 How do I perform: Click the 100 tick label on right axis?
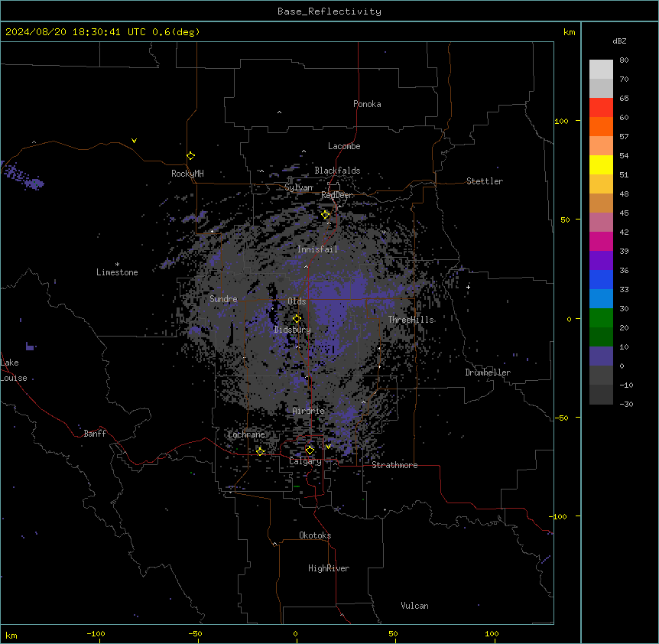561,121
